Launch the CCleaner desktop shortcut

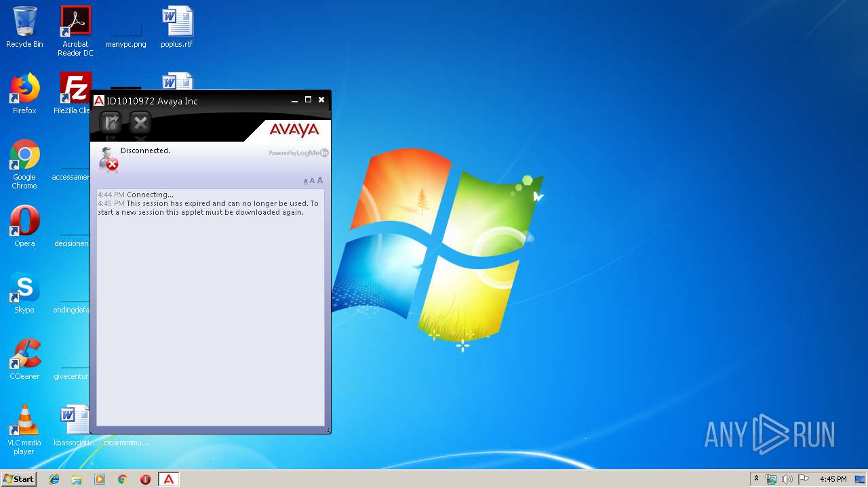[24, 359]
